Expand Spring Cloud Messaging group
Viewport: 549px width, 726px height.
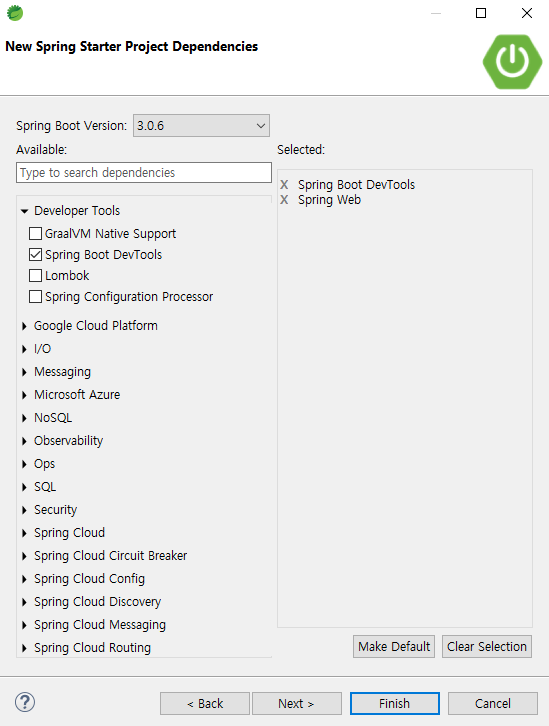click(x=25, y=625)
